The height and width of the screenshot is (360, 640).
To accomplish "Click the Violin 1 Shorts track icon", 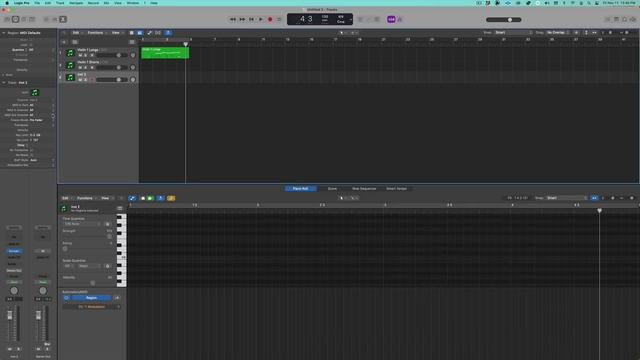I will pyautogui.click(x=70, y=65).
